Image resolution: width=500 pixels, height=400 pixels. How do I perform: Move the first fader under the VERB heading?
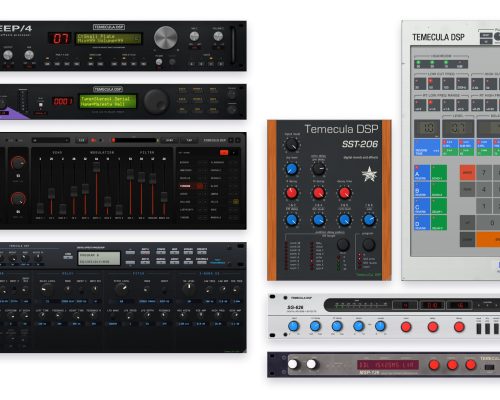40,208
